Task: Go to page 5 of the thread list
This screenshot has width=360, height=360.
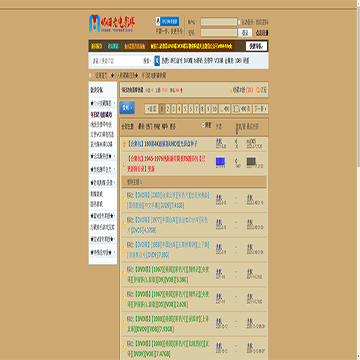Action: [185, 109]
